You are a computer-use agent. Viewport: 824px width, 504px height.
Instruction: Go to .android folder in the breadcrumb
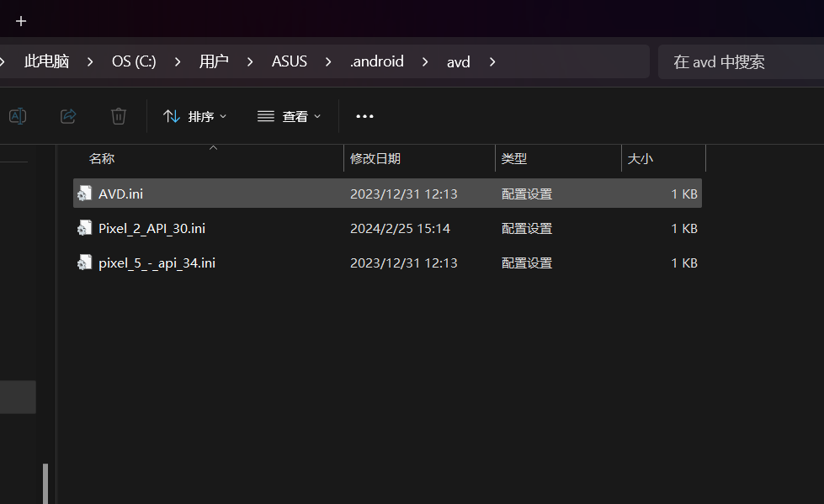(377, 61)
